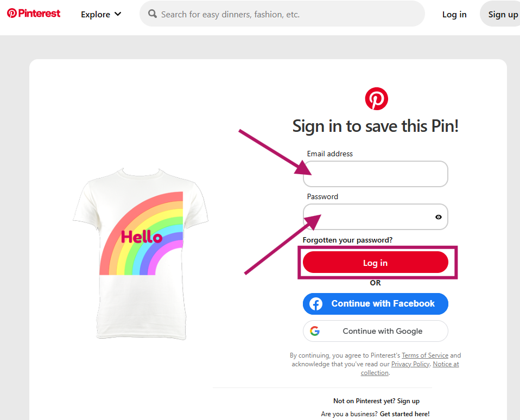The width and height of the screenshot is (520, 420).
Task: Choose Continue with Facebook
Action: [376, 304]
